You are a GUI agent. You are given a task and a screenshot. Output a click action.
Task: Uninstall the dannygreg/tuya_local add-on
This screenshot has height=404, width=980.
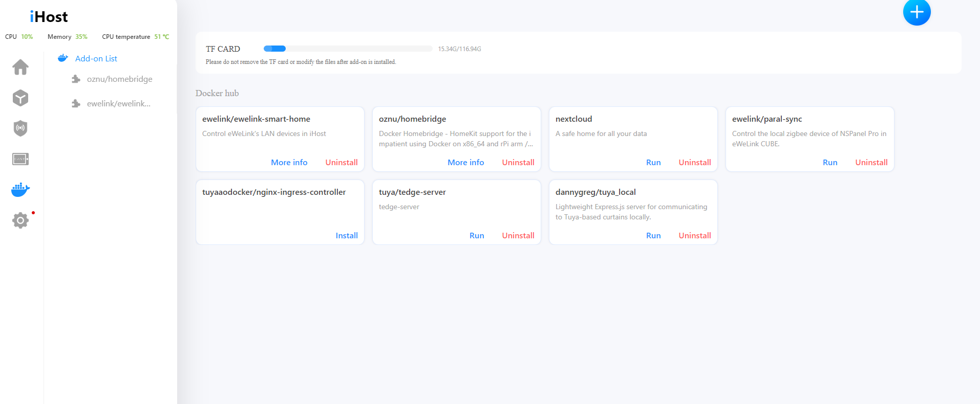point(695,235)
